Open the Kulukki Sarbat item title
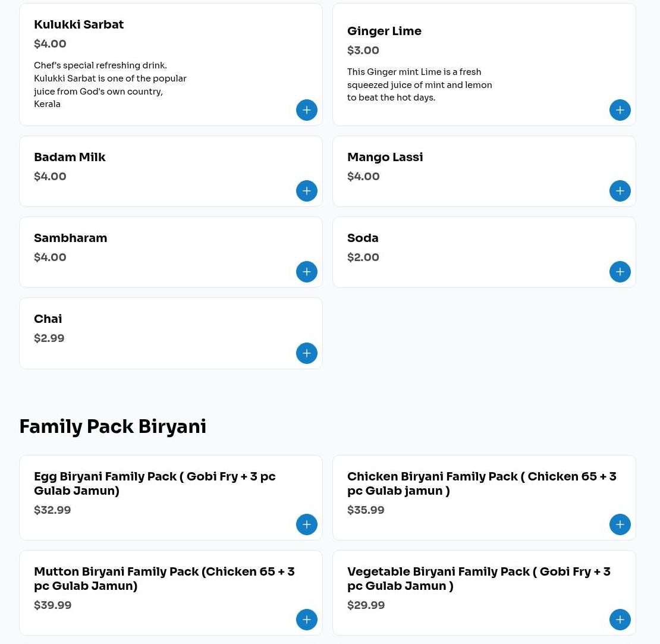Screen dimensions: 660x644 click(78, 25)
